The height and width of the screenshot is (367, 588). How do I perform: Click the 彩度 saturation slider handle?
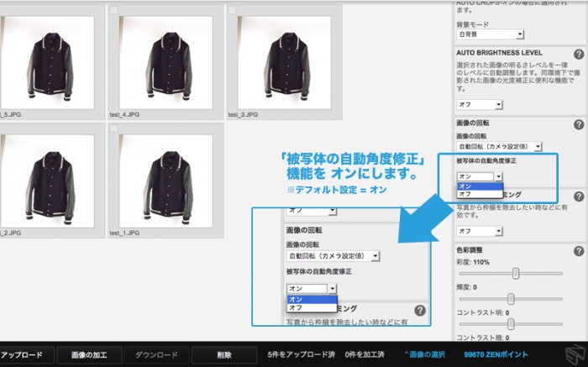[516, 273]
